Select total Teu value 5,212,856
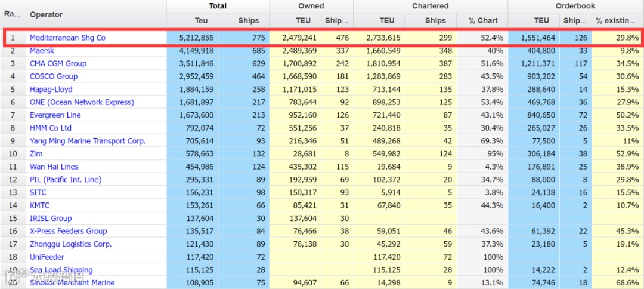Image resolution: width=644 pixels, height=289 pixels. pyautogui.click(x=196, y=38)
